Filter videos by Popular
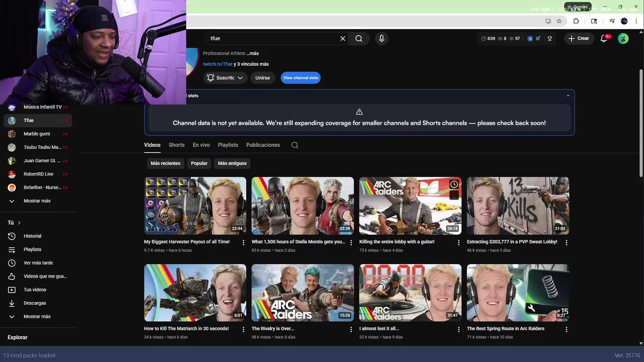Image resolution: width=644 pixels, height=362 pixels. click(199, 163)
